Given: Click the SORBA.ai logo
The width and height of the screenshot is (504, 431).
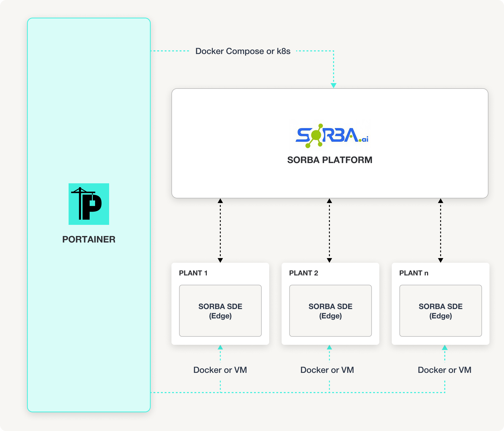Looking at the screenshot, I should pyautogui.click(x=332, y=136).
